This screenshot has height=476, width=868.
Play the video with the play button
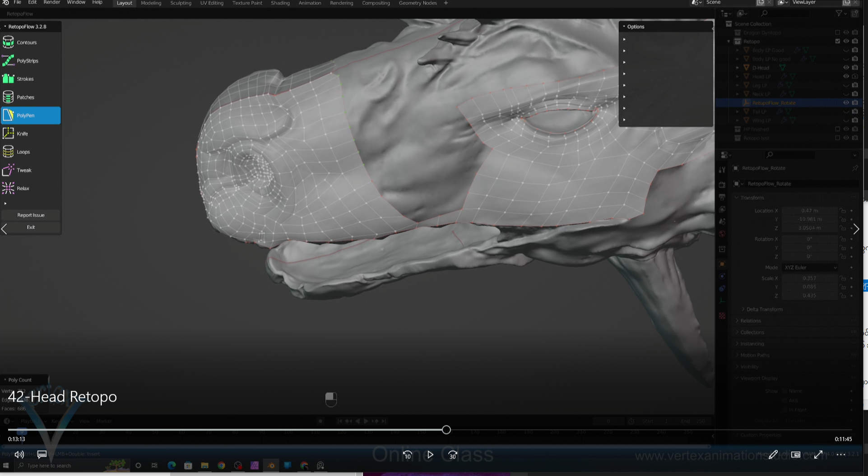pyautogui.click(x=430, y=455)
